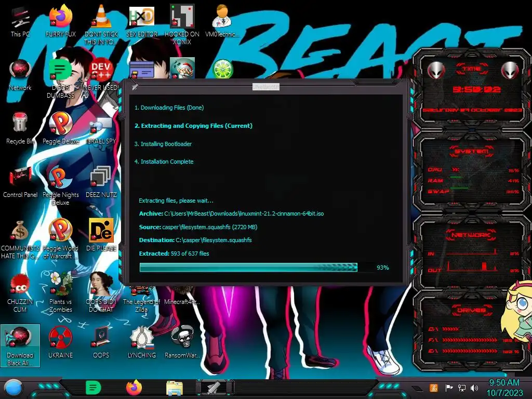Open the VLC cone shortcut on the desktop
This screenshot has width=532, height=399.
[x=101, y=24]
